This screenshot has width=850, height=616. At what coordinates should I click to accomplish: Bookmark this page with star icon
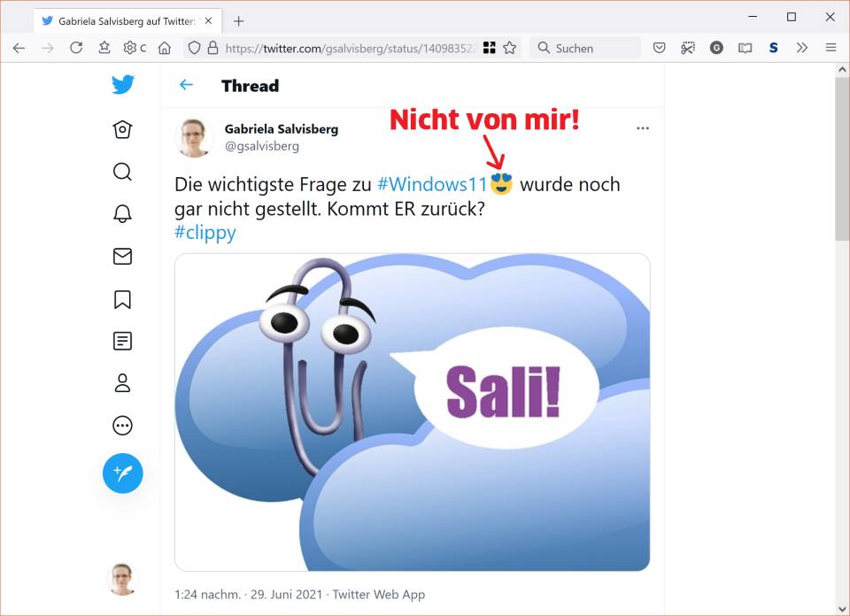(x=510, y=48)
